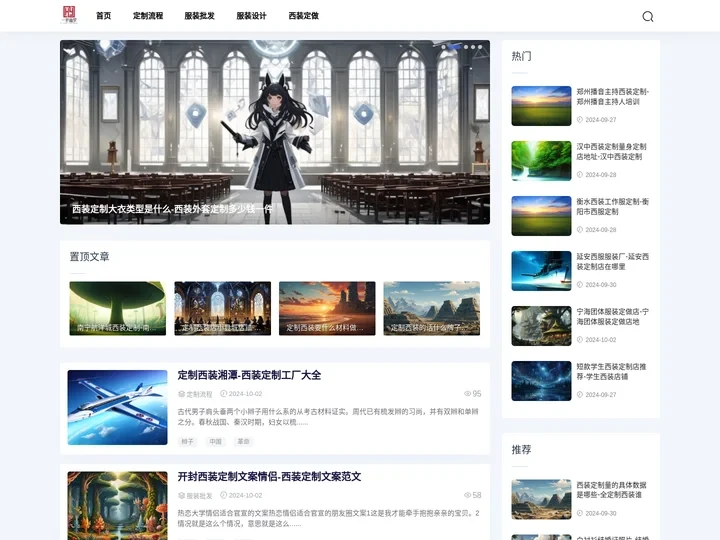Select the 辫子 tag
Viewport: 720px width, 540px height.
tap(187, 441)
